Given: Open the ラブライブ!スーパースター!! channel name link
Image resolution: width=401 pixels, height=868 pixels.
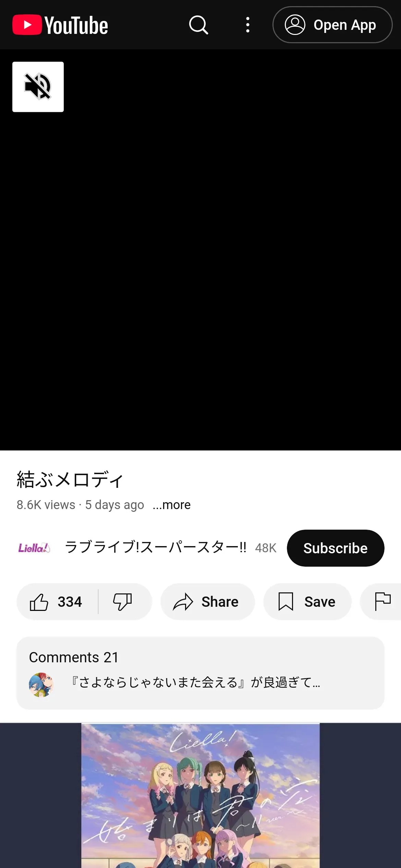Looking at the screenshot, I should [x=156, y=547].
